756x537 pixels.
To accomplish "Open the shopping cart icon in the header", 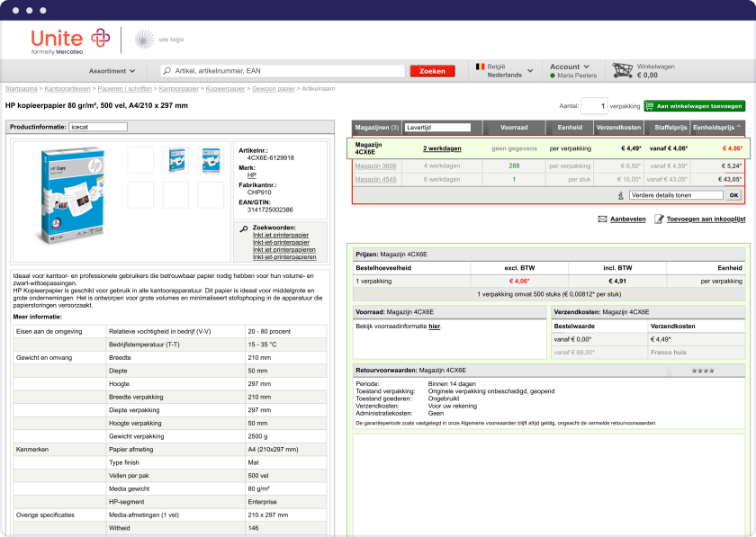I will (623, 70).
